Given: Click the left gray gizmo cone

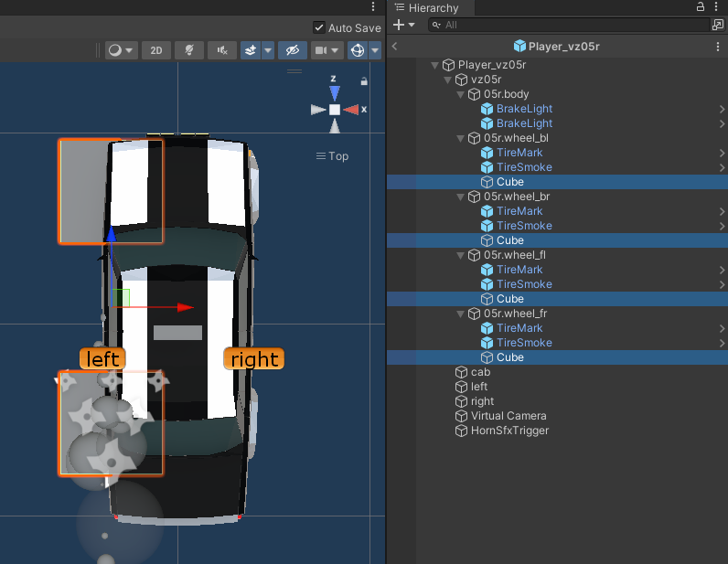Looking at the screenshot, I should 318,110.
